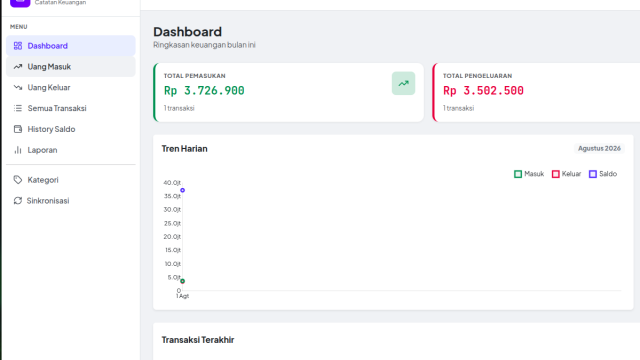Click the "1 transaksi" text under Total Pemasukan
Screen dimensions: 640x360
(x=179, y=108)
